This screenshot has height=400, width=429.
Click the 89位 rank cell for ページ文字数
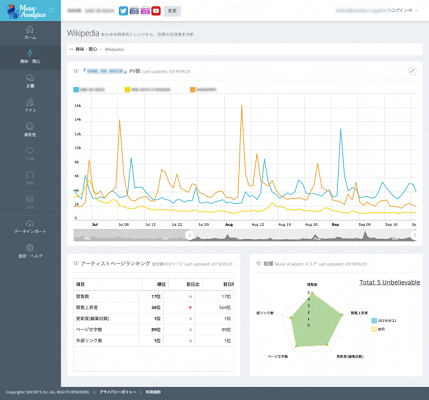(156, 330)
